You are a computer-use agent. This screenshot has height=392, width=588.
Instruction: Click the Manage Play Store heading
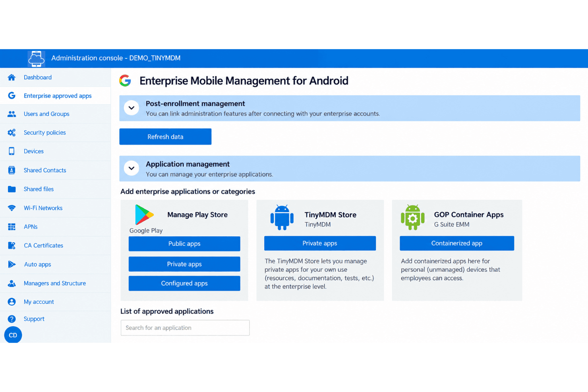197,215
